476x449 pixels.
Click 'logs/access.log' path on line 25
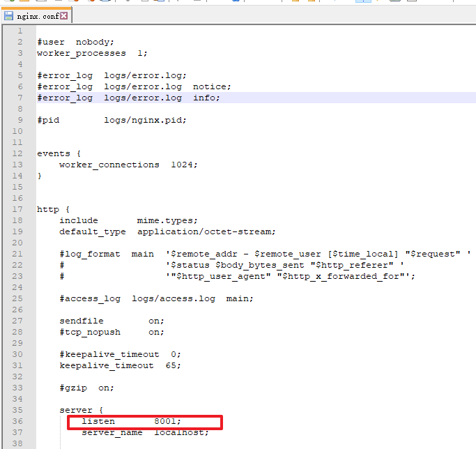tap(174, 298)
